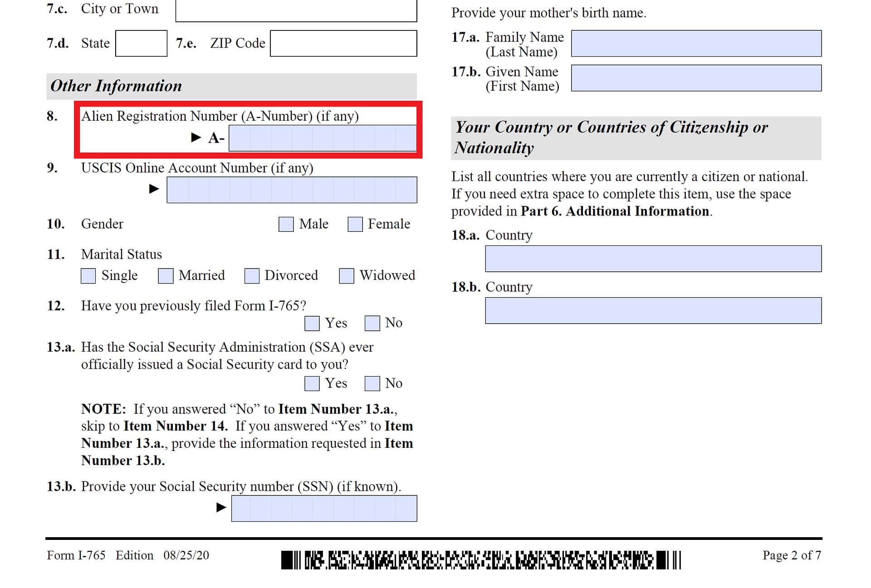Click the Alien Registration Number input field
This screenshot has width=871, height=588.
click(x=322, y=138)
